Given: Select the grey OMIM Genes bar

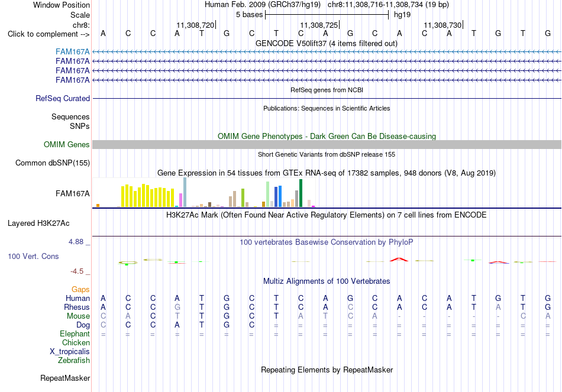Looking at the screenshot, I should click(x=327, y=144).
